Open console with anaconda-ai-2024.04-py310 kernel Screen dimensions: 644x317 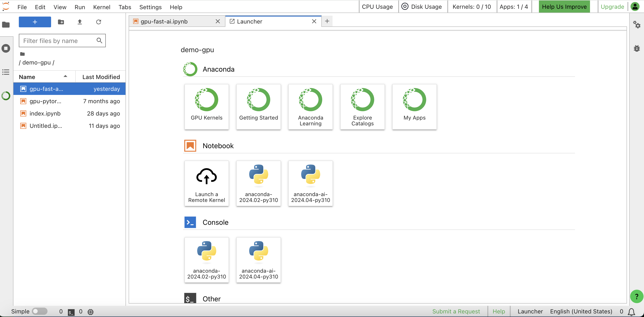[x=259, y=260]
